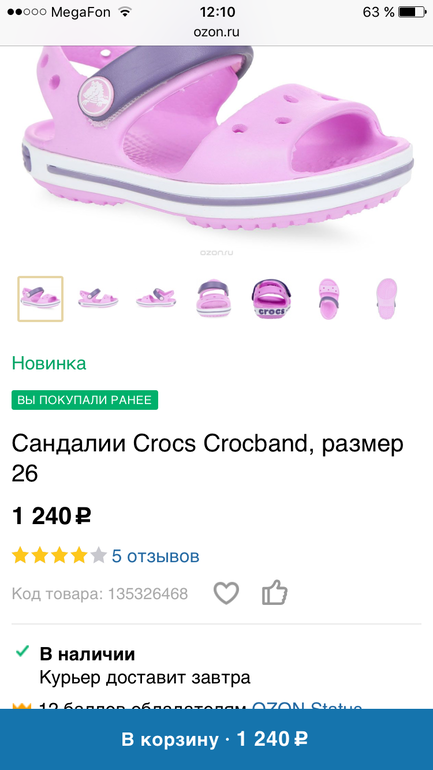Viewport: 433px width, 770px height.
Task: Open the OZON Status link
Action: 307,706
